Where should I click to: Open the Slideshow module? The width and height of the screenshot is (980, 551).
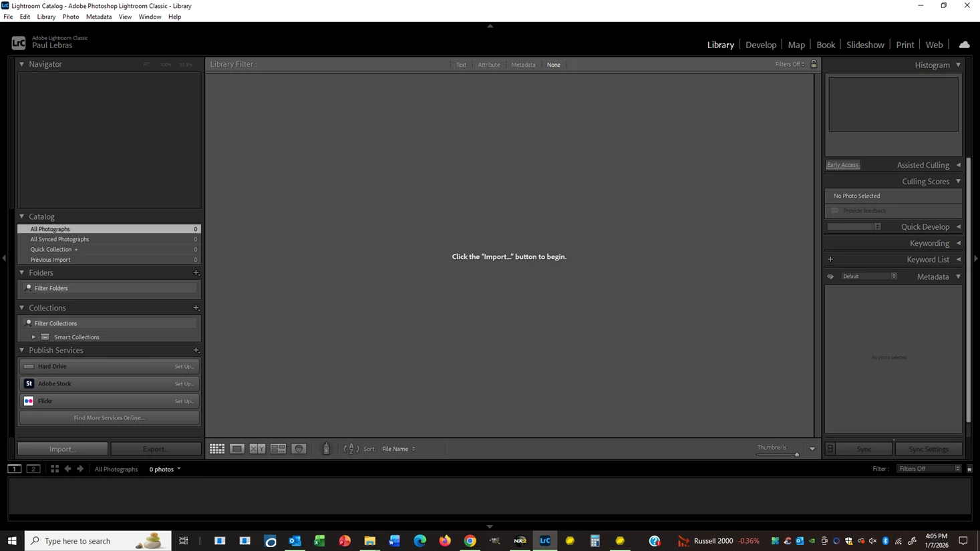click(x=865, y=45)
